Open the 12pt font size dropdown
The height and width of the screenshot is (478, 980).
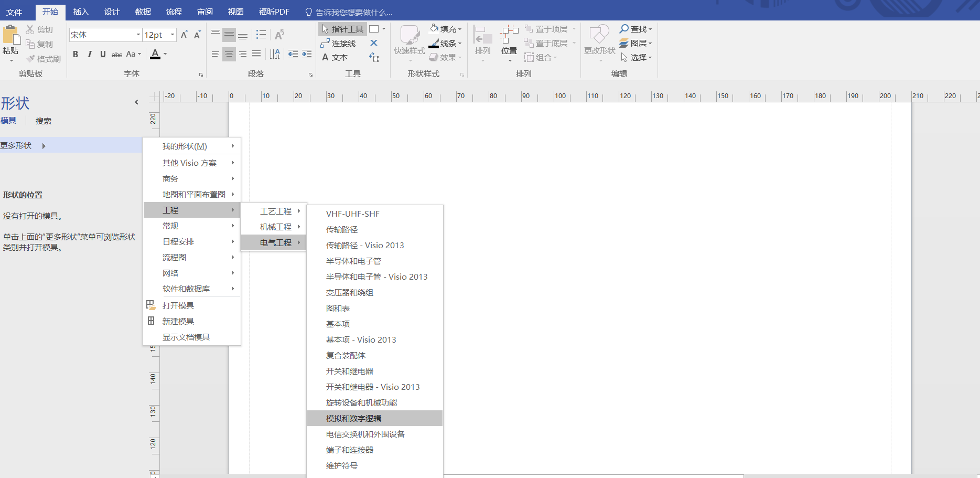pos(171,34)
